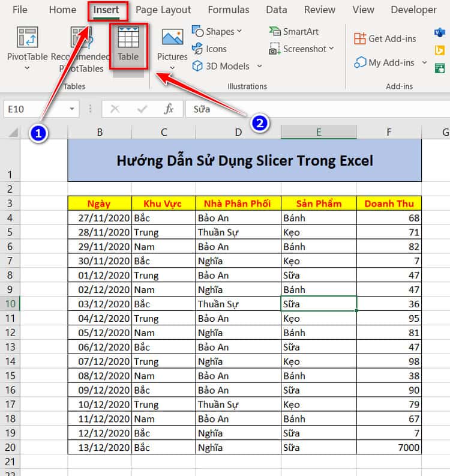450x476 pixels.
Task: Click the Select All corner triangle
Action: [x=13, y=133]
